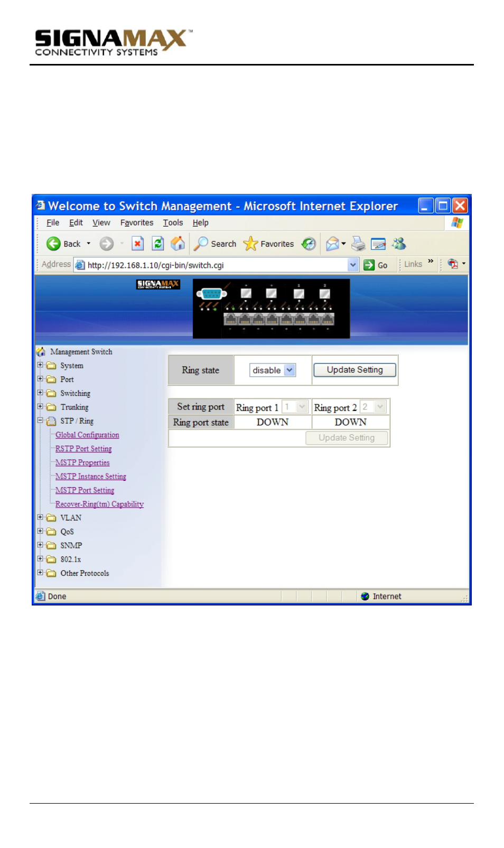This screenshot has height=848, width=504.
Task: Click the Management Switch home icon
Action: [41, 352]
